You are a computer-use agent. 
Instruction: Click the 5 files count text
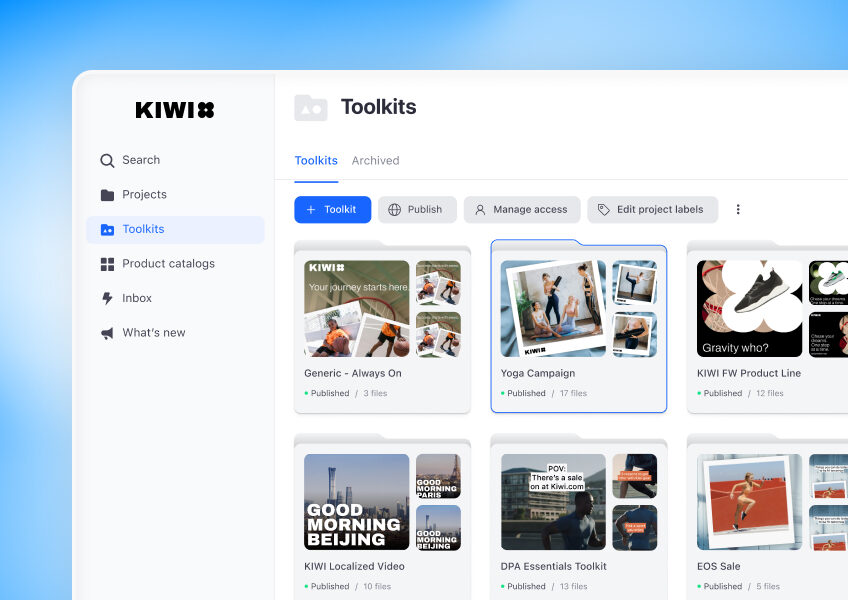point(768,586)
